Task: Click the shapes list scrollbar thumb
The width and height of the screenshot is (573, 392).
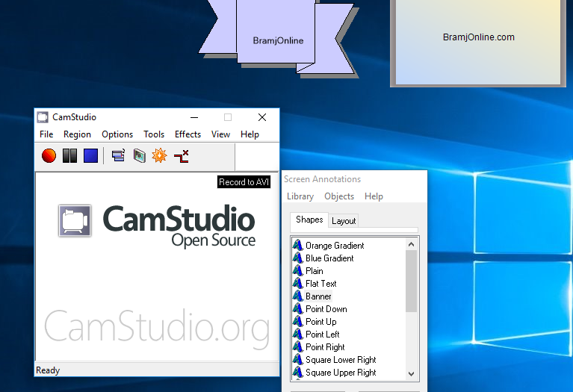Action: click(411, 281)
